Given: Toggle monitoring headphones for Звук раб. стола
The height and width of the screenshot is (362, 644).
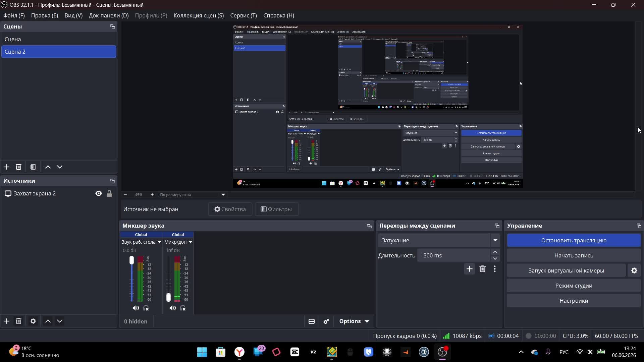Looking at the screenshot, I should coord(146,308).
